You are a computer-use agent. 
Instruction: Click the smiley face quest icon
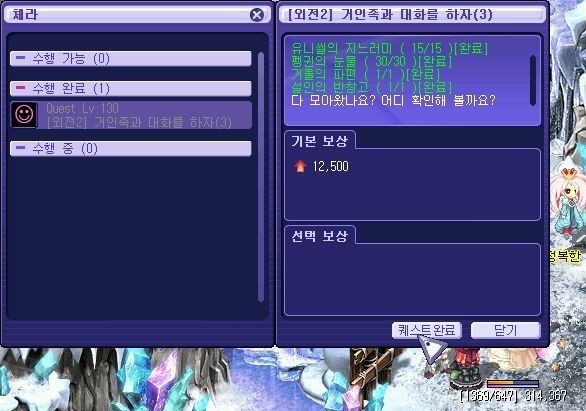24,115
